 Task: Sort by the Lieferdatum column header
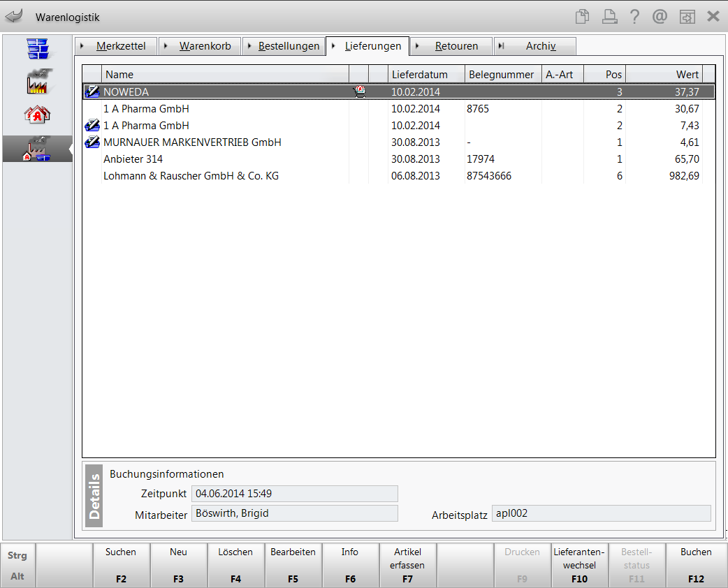(426, 74)
